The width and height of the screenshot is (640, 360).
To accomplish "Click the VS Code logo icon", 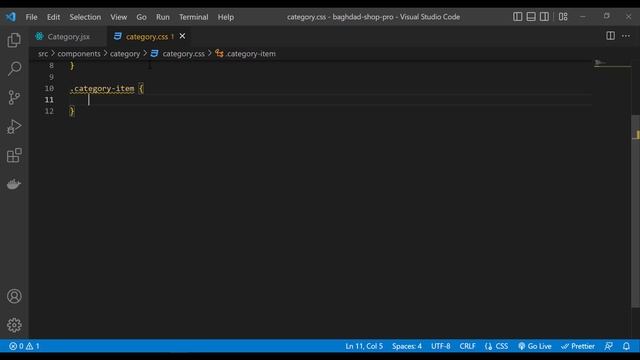I will [11, 17].
